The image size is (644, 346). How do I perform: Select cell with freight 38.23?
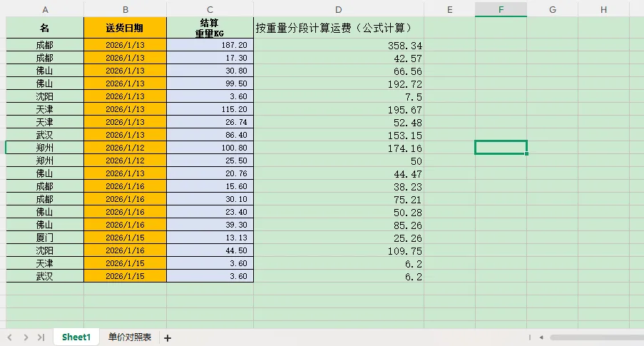click(339, 186)
